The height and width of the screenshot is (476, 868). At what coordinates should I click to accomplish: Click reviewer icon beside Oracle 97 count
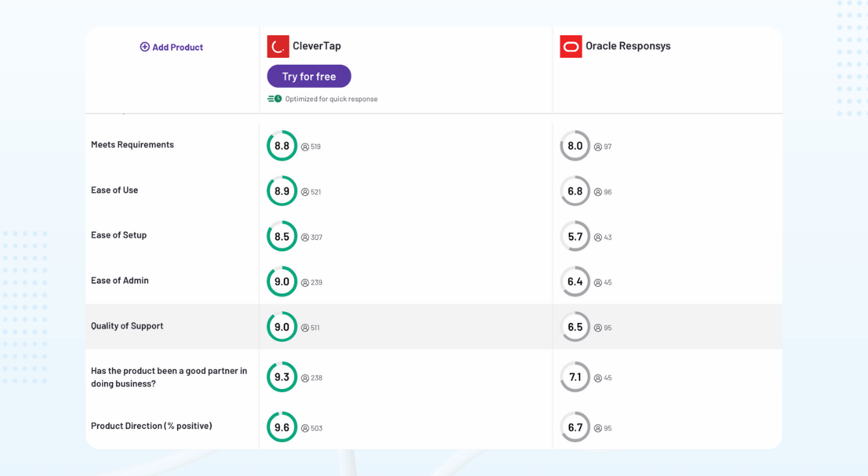tap(598, 147)
